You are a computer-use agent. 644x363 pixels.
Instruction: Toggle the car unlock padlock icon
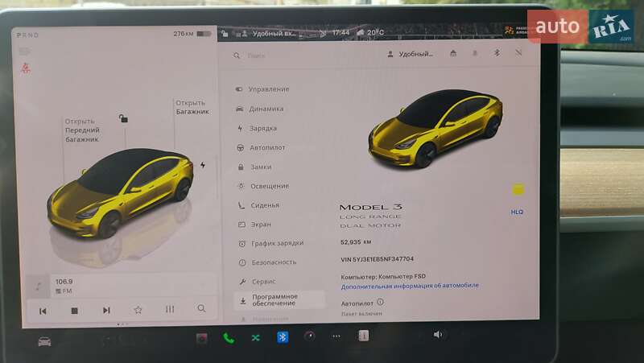[123, 118]
